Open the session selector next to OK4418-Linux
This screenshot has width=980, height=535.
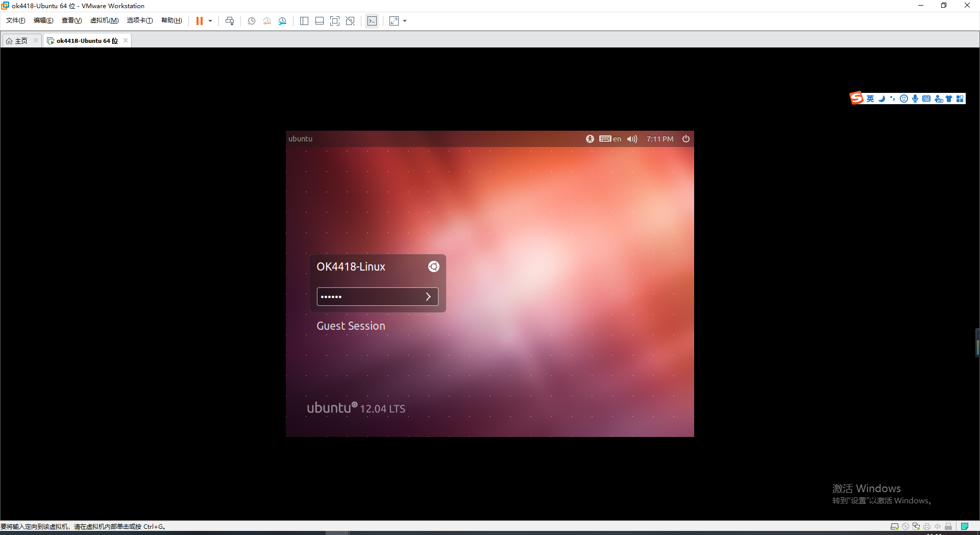click(433, 266)
